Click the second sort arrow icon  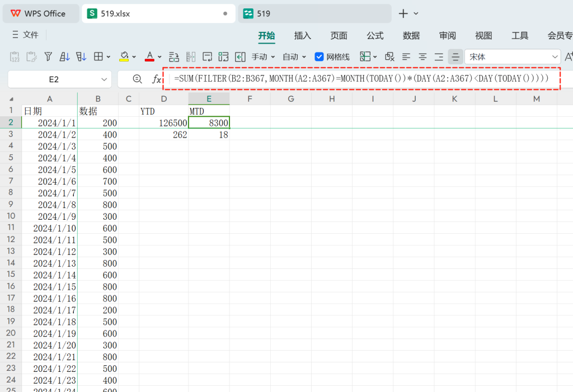pos(81,56)
